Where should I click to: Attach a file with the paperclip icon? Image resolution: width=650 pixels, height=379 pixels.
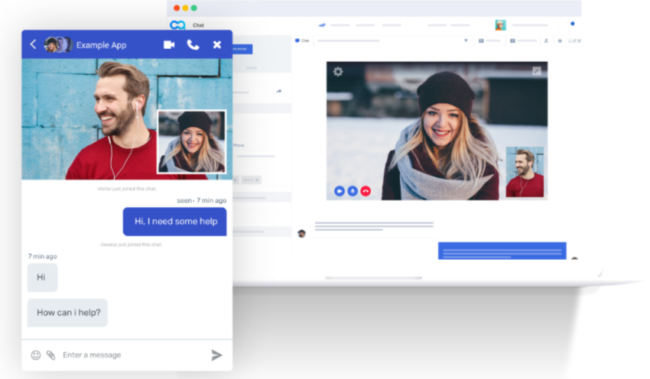coord(51,355)
